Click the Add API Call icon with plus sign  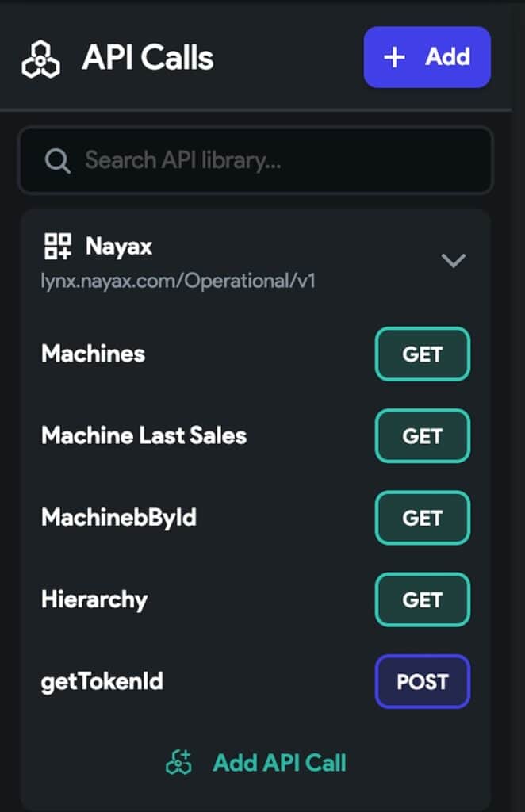[x=180, y=762]
